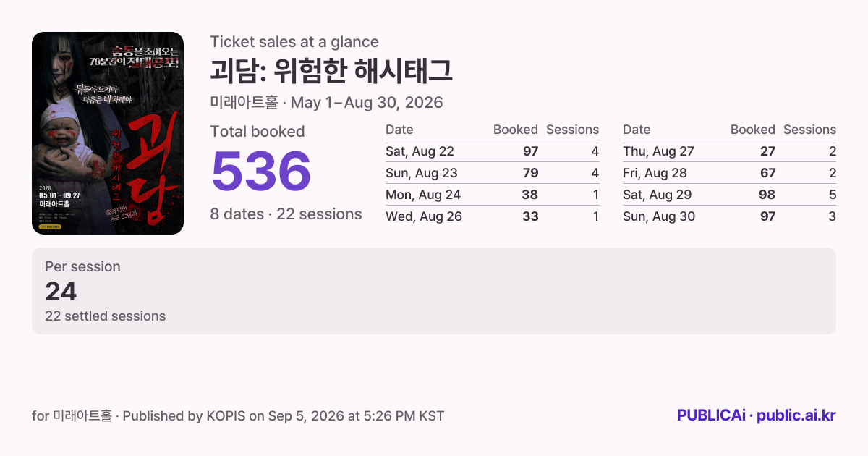Screen dimensions: 868x456
Task: Open the horror show poster thumbnail
Action: (108, 133)
